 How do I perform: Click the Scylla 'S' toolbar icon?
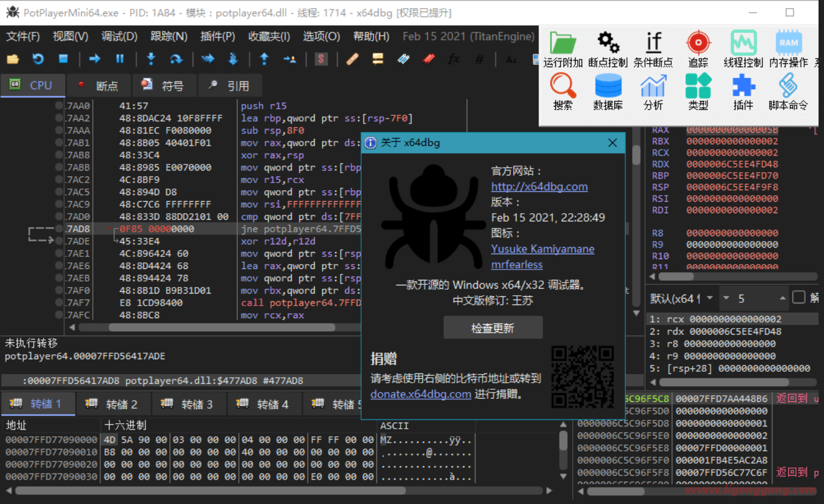[321, 59]
